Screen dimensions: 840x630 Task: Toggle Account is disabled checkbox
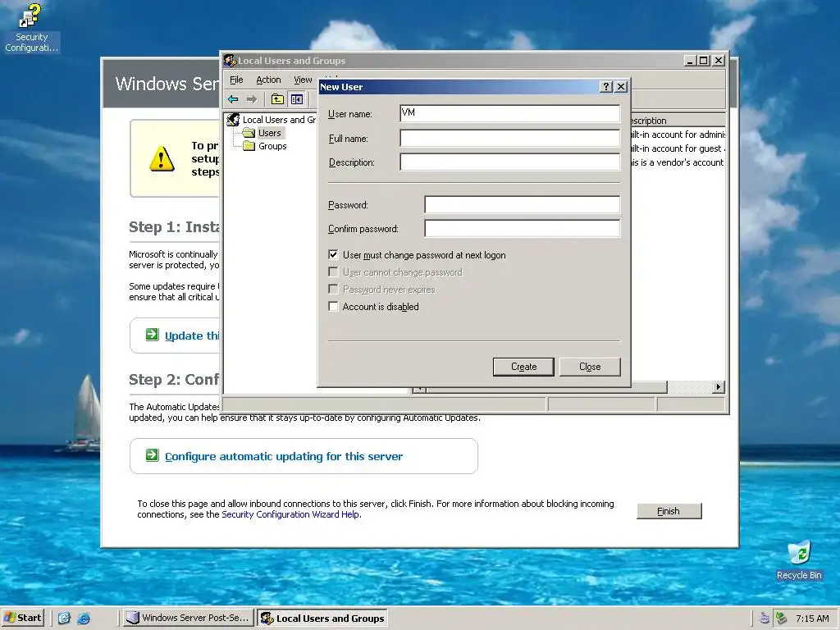tap(333, 307)
